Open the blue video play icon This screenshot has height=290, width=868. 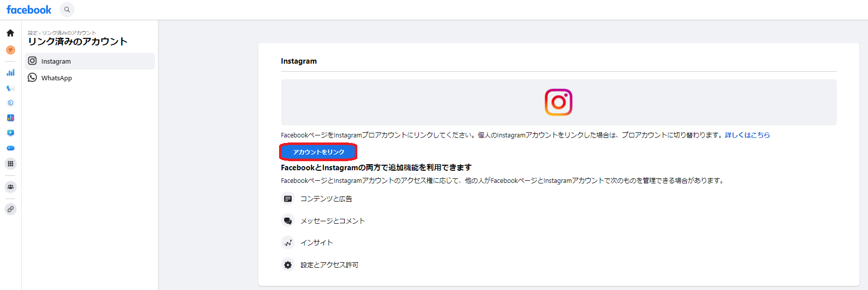(x=10, y=133)
